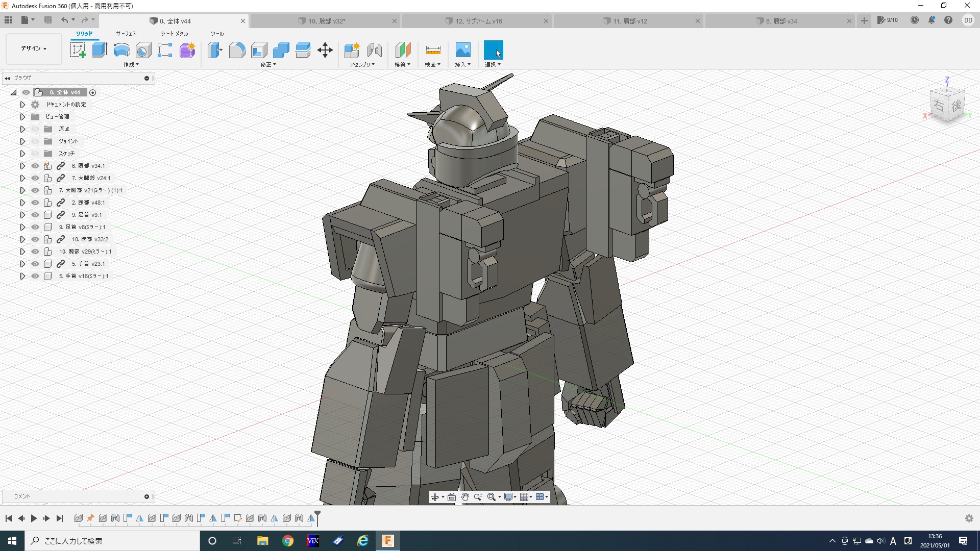Screen dimensions: 980x551
Task: Expand the スケッチ folder in browser
Action: tap(22, 154)
